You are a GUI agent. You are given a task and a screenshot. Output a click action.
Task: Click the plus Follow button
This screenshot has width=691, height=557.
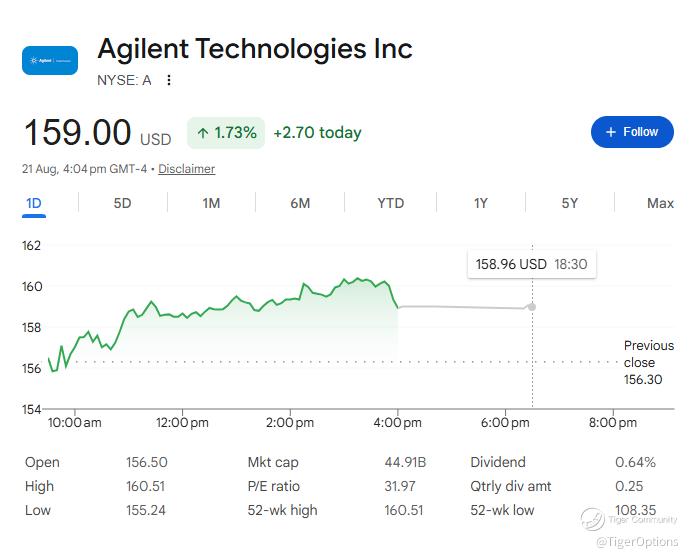(632, 132)
